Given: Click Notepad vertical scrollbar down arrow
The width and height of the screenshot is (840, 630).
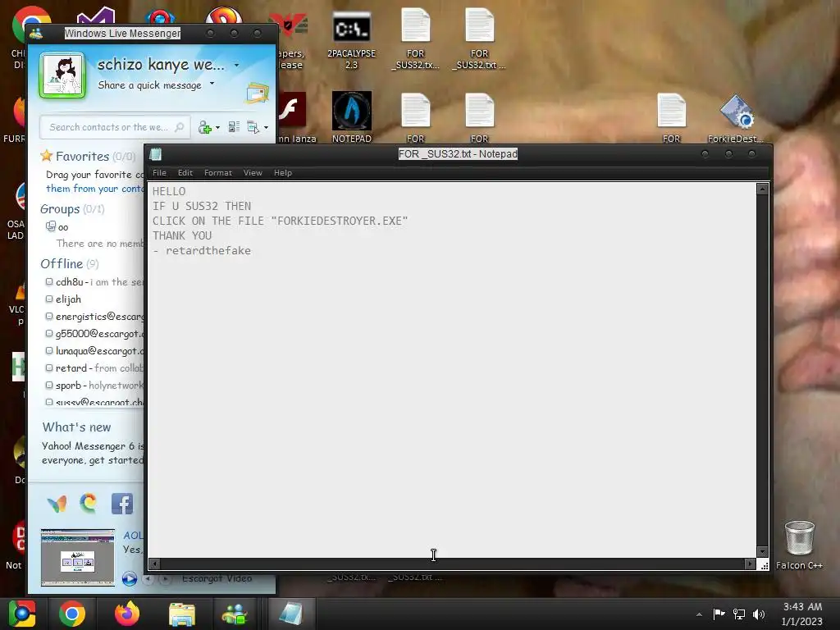Looking at the screenshot, I should coord(762,552).
